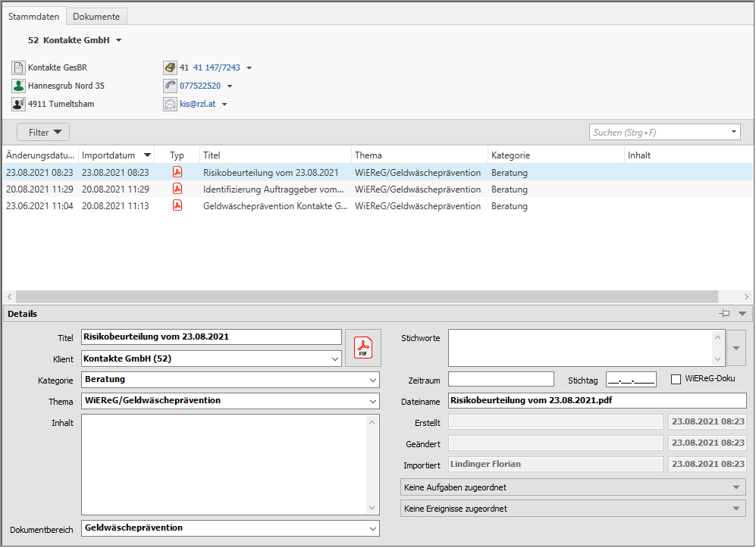Select the Stammdaten tab
The width and height of the screenshot is (756, 548).
pos(34,16)
